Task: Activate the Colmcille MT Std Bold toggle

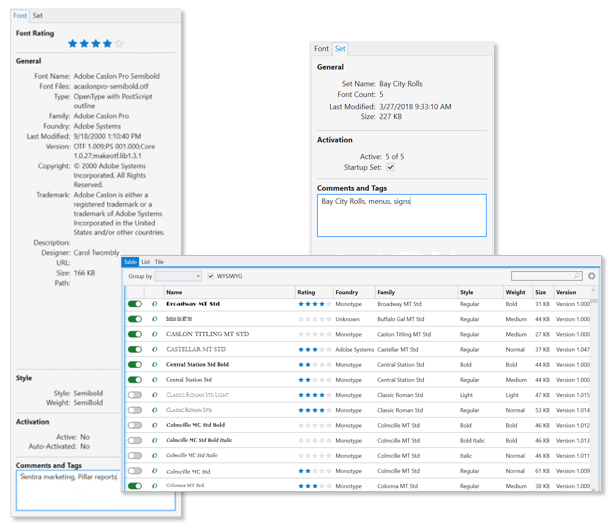Action: pos(135,425)
